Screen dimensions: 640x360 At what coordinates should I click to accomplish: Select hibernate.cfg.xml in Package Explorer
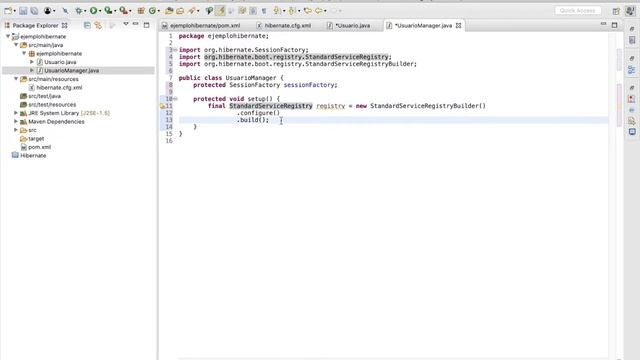click(59, 87)
